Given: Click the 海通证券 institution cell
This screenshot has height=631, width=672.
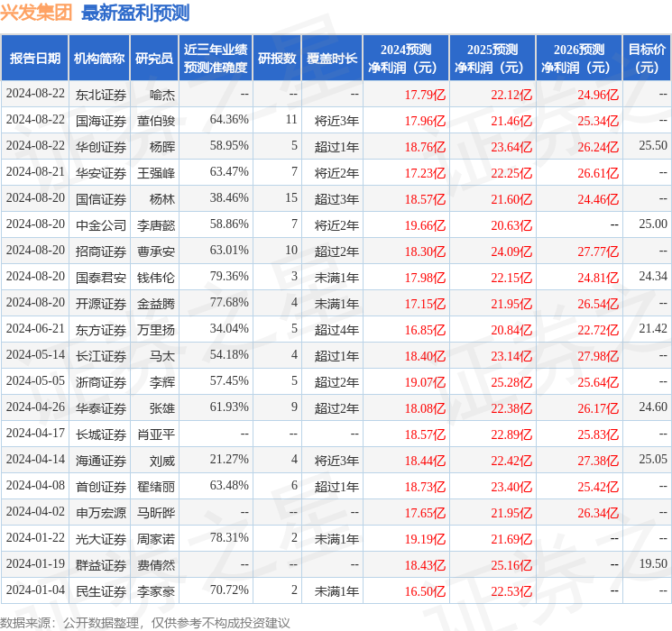Looking at the screenshot, I should (101, 461).
